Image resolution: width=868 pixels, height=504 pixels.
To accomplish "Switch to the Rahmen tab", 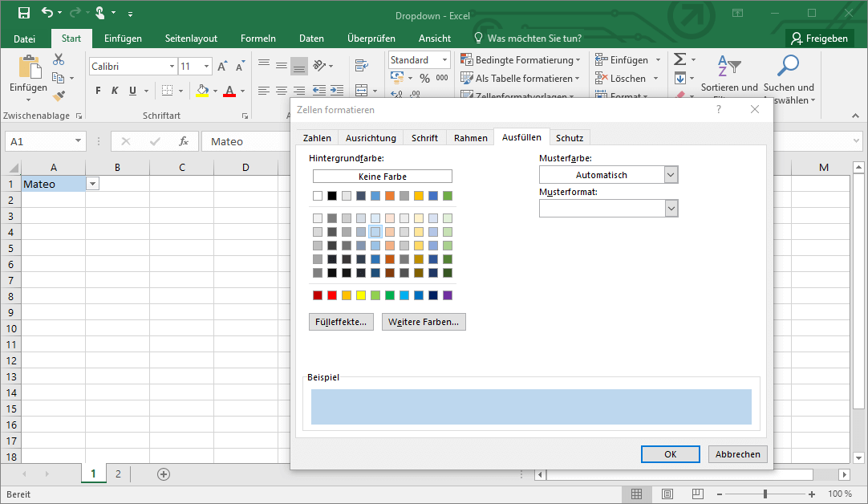I will tap(470, 138).
